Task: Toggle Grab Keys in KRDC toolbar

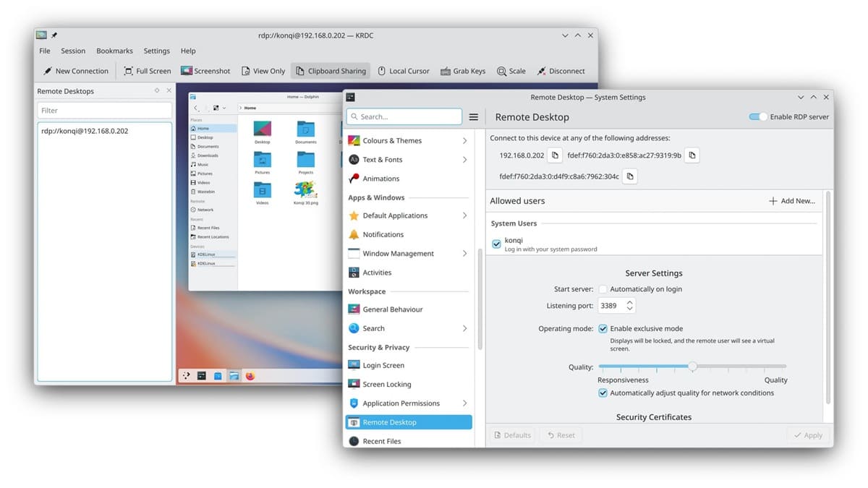Action: click(x=462, y=71)
